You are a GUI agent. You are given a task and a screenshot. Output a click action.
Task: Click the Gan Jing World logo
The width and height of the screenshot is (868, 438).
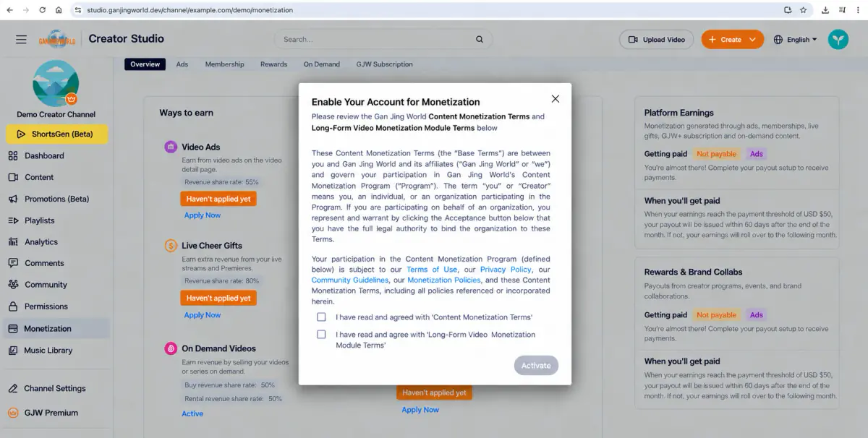coord(57,40)
